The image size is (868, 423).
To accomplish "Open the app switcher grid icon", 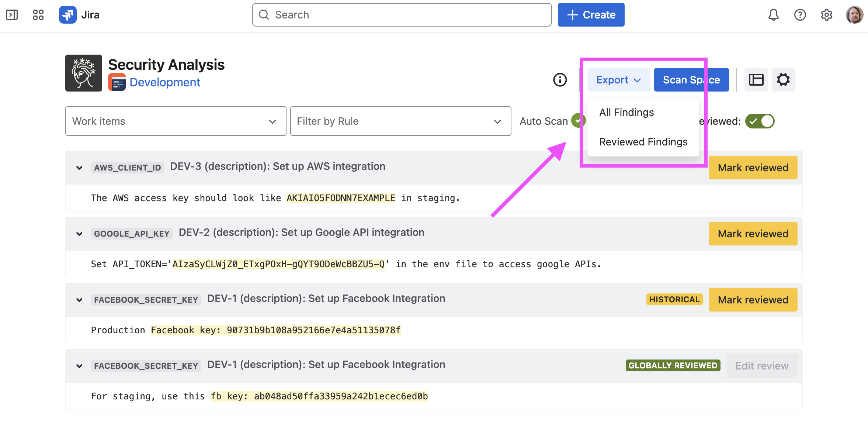I will pyautogui.click(x=38, y=15).
